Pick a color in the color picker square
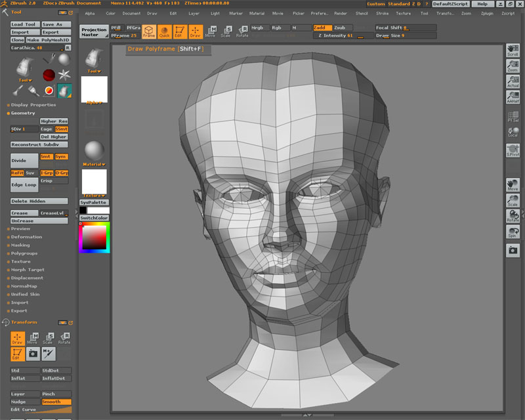This screenshot has width=525, height=420. tap(95, 238)
